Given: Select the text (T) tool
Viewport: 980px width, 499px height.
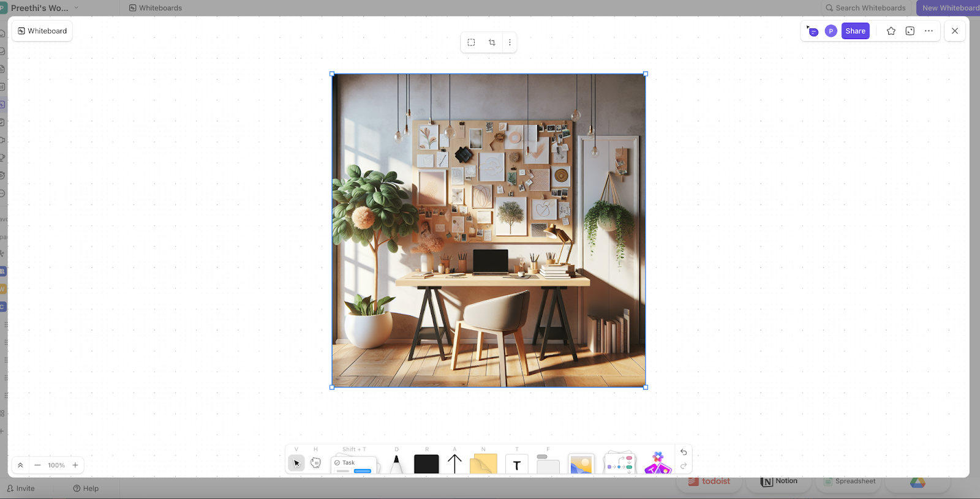Looking at the screenshot, I should (x=516, y=465).
